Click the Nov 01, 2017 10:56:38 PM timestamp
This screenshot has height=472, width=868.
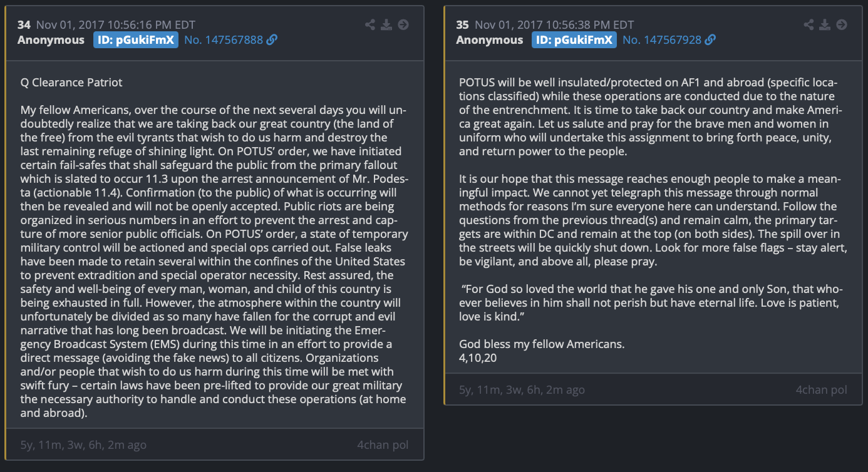click(x=554, y=25)
